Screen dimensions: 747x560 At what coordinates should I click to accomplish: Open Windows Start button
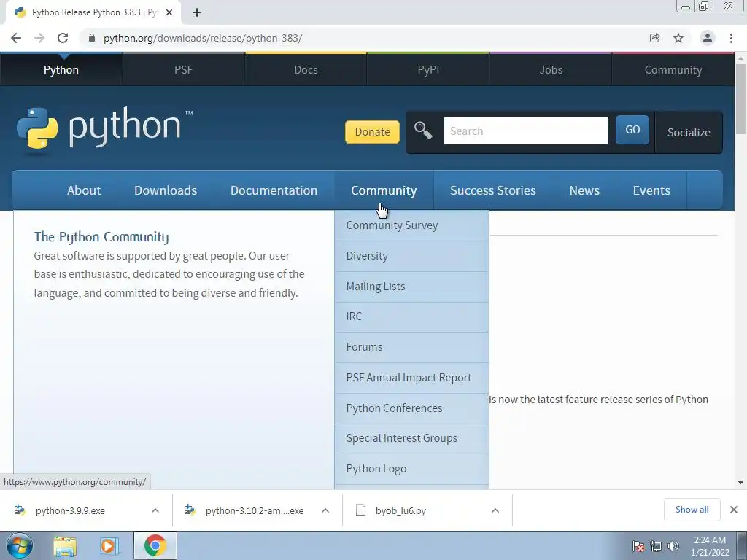pos(20,545)
